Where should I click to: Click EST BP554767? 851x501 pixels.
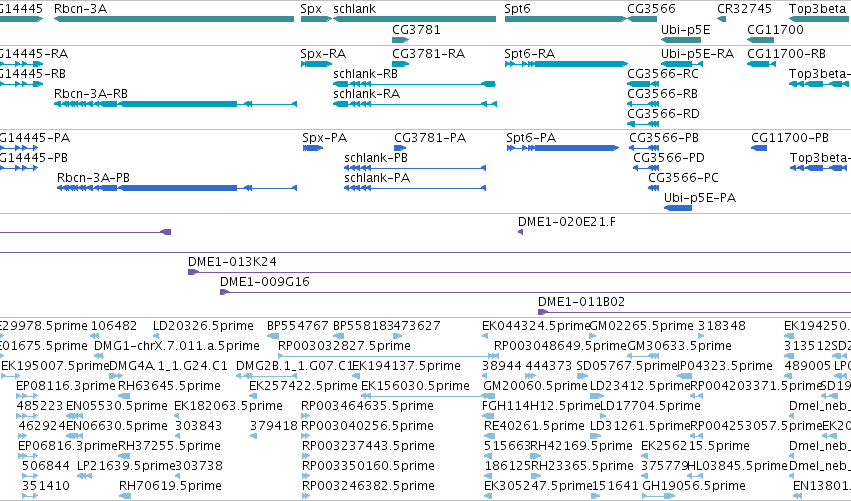(298, 326)
